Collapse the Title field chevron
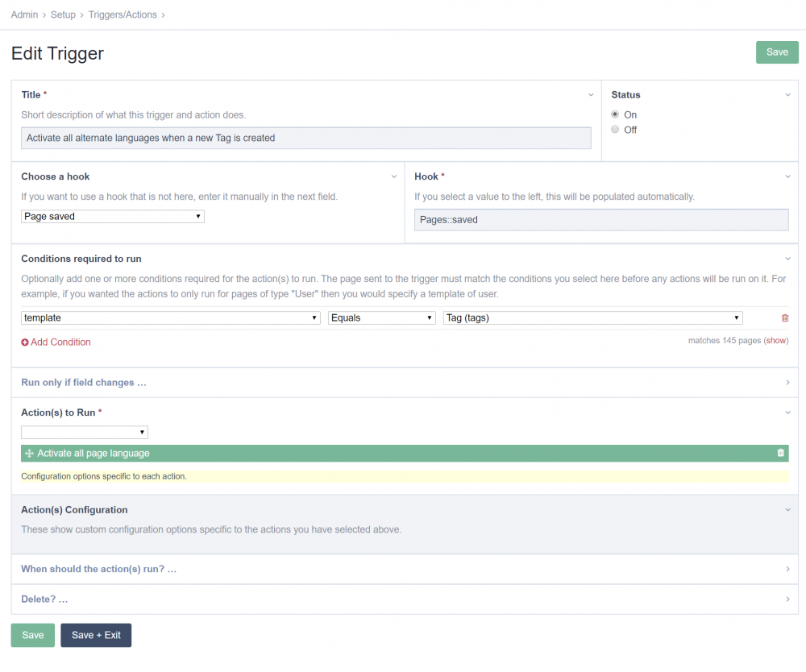 click(x=591, y=95)
